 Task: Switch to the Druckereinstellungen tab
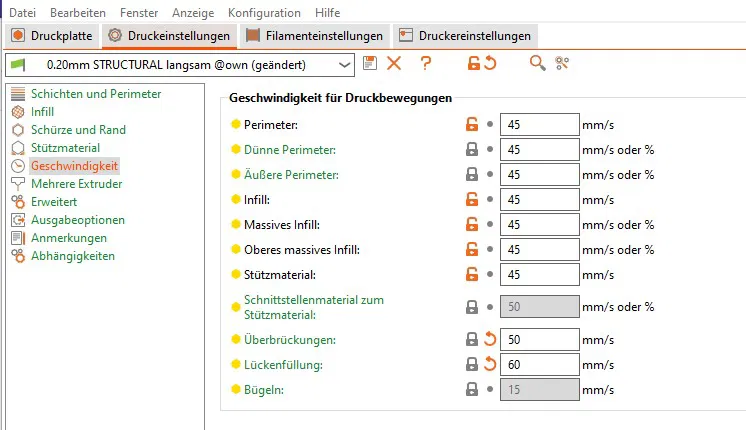(x=464, y=36)
